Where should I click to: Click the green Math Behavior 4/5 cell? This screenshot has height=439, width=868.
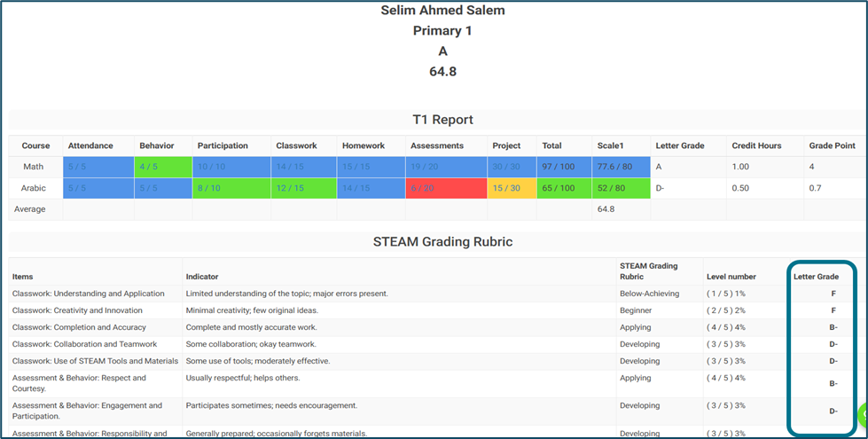point(163,167)
